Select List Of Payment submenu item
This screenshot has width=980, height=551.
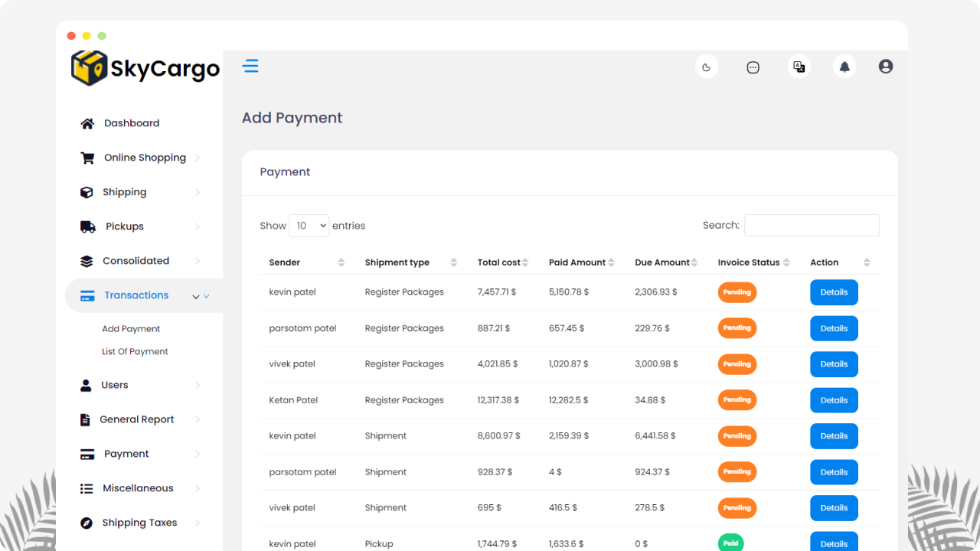pos(135,351)
